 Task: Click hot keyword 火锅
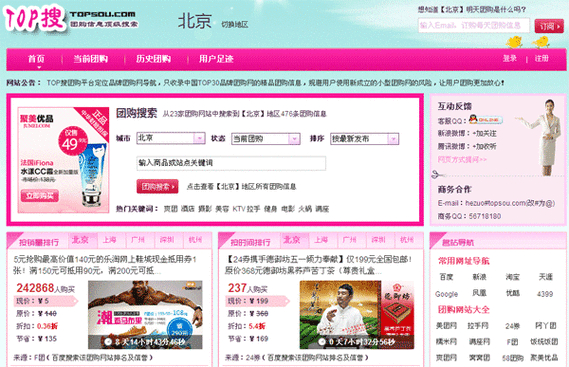tap(305, 209)
